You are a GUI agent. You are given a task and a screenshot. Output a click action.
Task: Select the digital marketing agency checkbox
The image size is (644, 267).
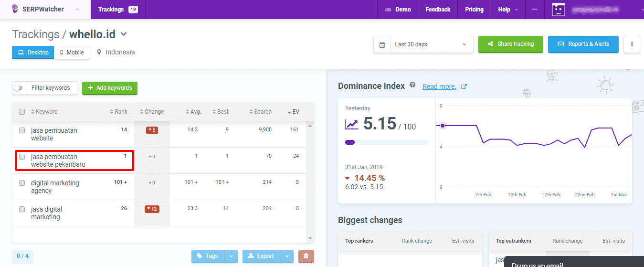click(x=22, y=183)
